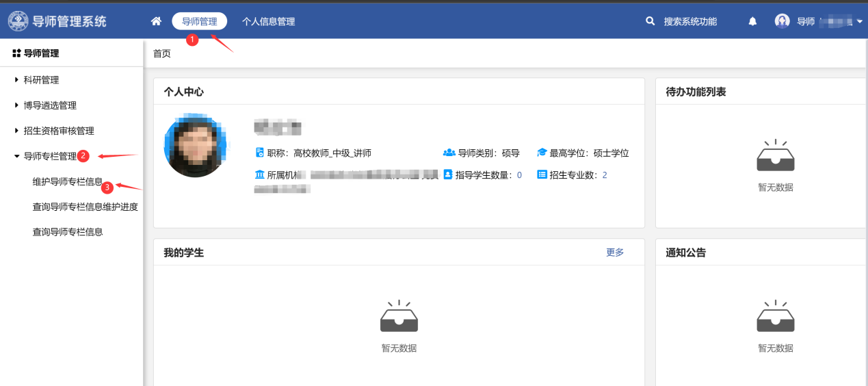Expand the 科研管理 tree node

click(x=16, y=80)
